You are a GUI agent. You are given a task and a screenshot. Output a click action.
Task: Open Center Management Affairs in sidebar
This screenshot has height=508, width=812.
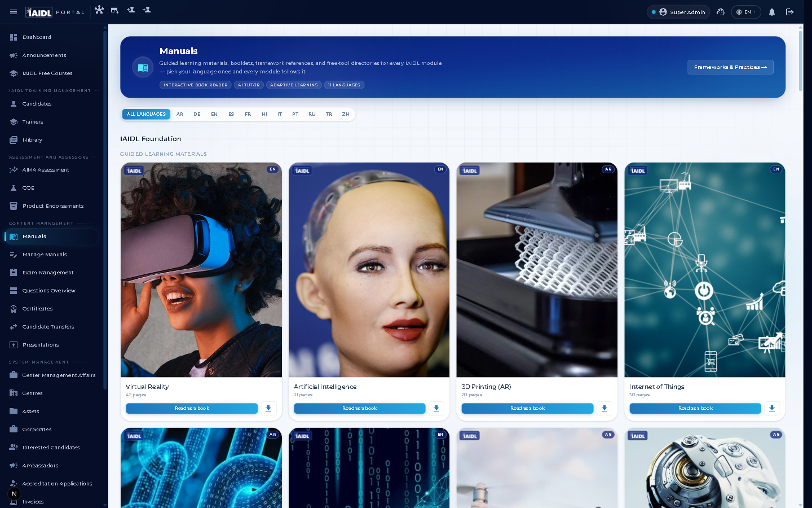51,375
